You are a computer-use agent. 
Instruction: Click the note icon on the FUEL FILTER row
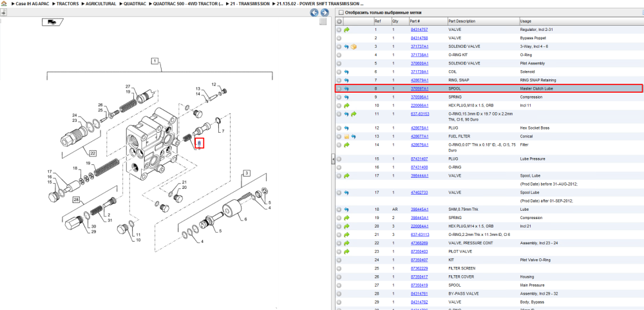[x=346, y=136]
